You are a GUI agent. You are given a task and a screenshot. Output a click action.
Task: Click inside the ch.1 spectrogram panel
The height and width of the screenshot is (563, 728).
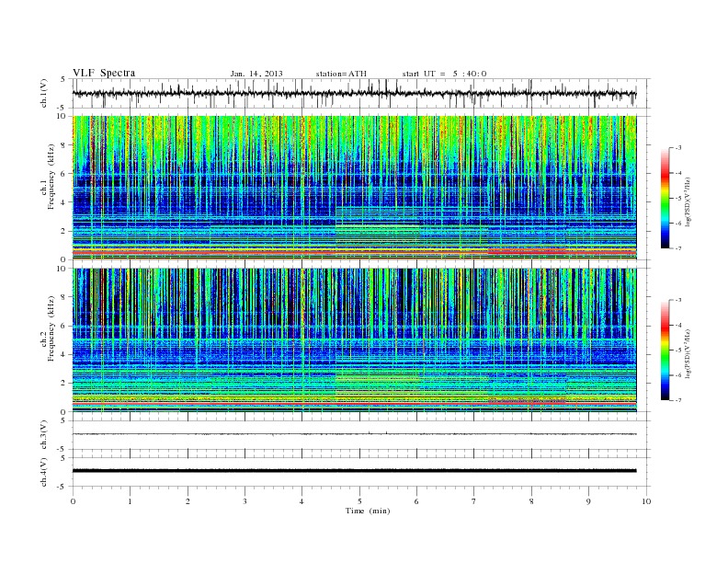[354, 188]
